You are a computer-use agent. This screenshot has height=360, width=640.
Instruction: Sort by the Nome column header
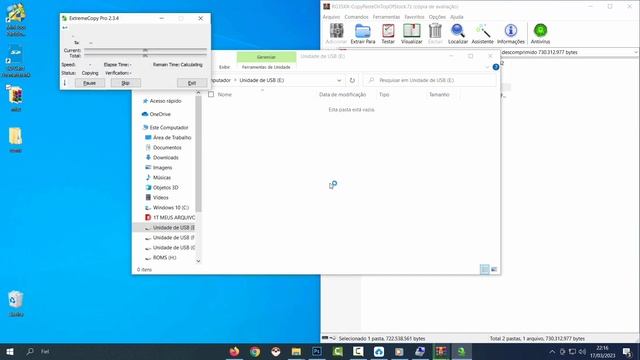pos(224,94)
